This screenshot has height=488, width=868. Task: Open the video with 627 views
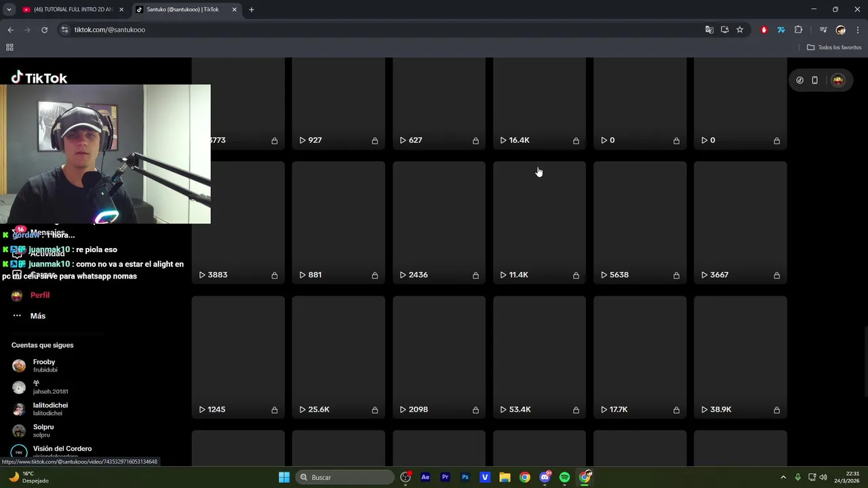(439, 104)
